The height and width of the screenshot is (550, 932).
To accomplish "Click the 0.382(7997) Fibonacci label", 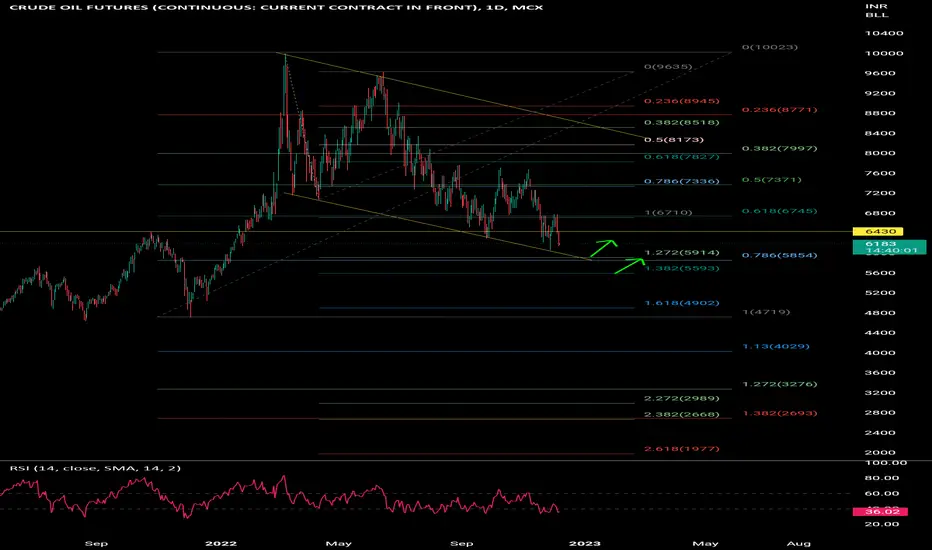I will coord(779,148).
